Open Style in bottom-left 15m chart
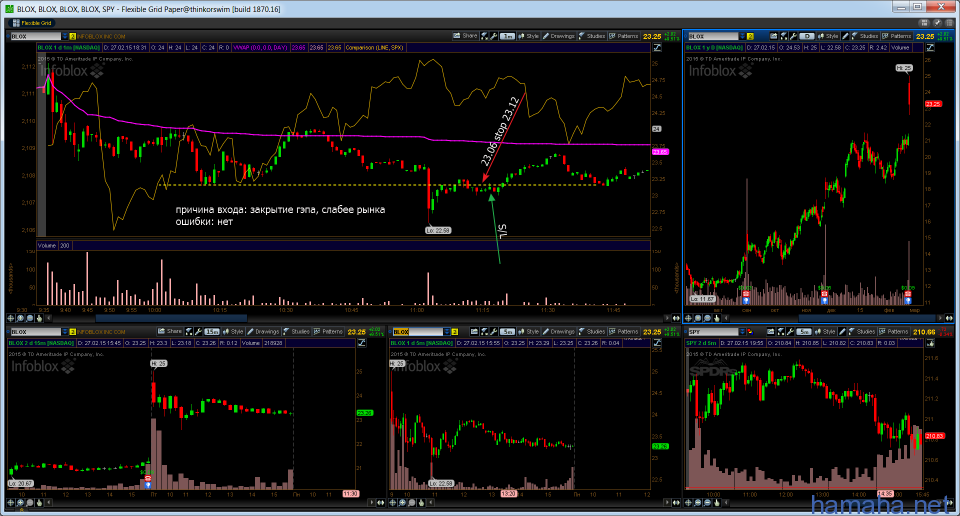960x516 pixels. click(x=233, y=332)
